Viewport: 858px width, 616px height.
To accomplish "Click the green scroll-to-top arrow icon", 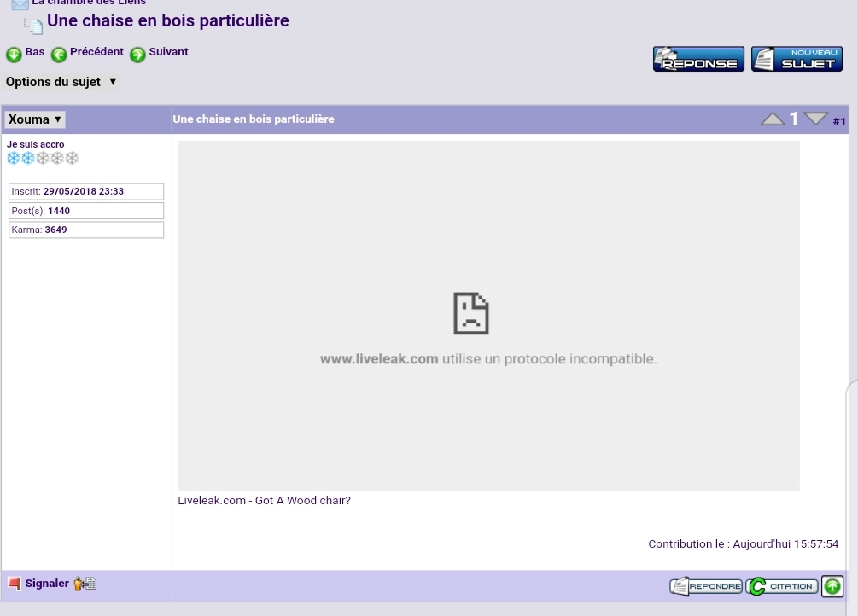I will click(x=832, y=586).
